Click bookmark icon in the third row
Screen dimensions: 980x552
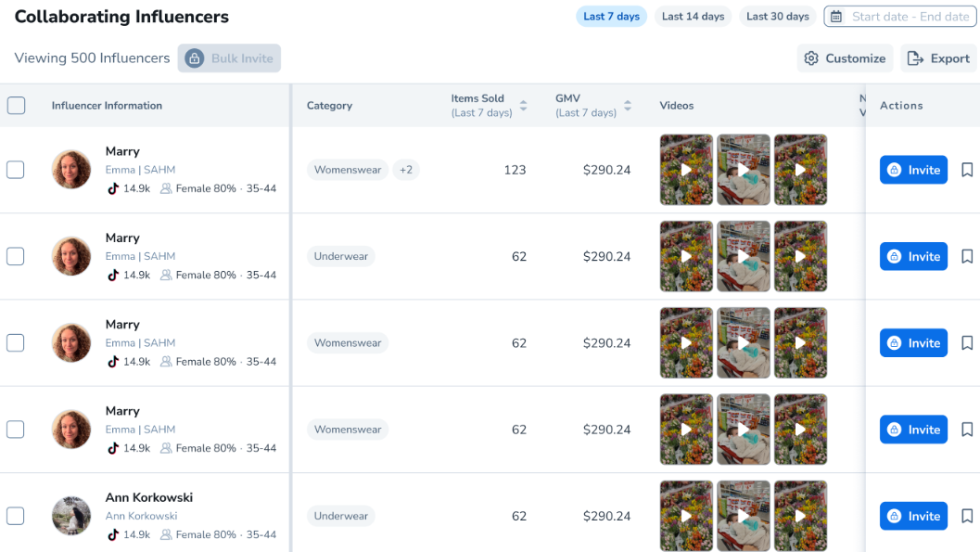(x=966, y=343)
